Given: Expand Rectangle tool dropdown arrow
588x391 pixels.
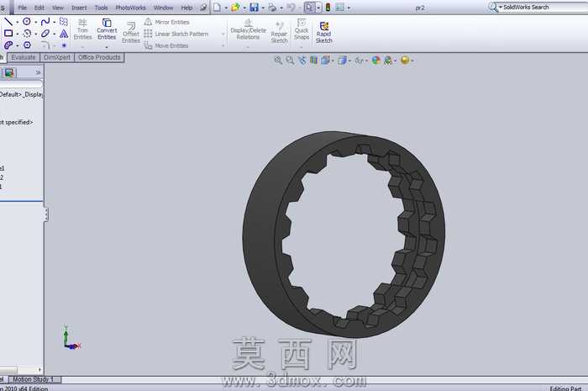Looking at the screenshot, I should pos(18,34).
